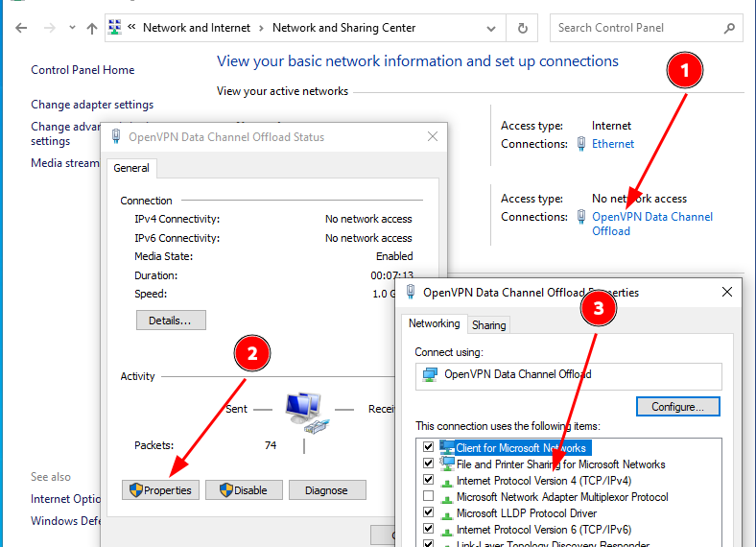Screen dimensions: 756x547
Task: Select Internet Protocol Version 6 (TCP/IPv6) item
Action: (543, 530)
